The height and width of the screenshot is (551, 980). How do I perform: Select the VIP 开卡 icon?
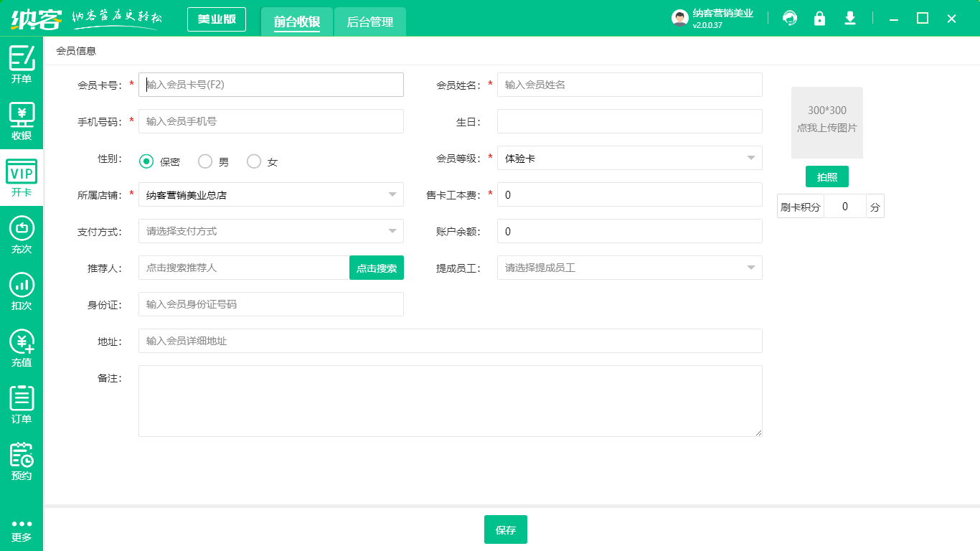point(22,176)
